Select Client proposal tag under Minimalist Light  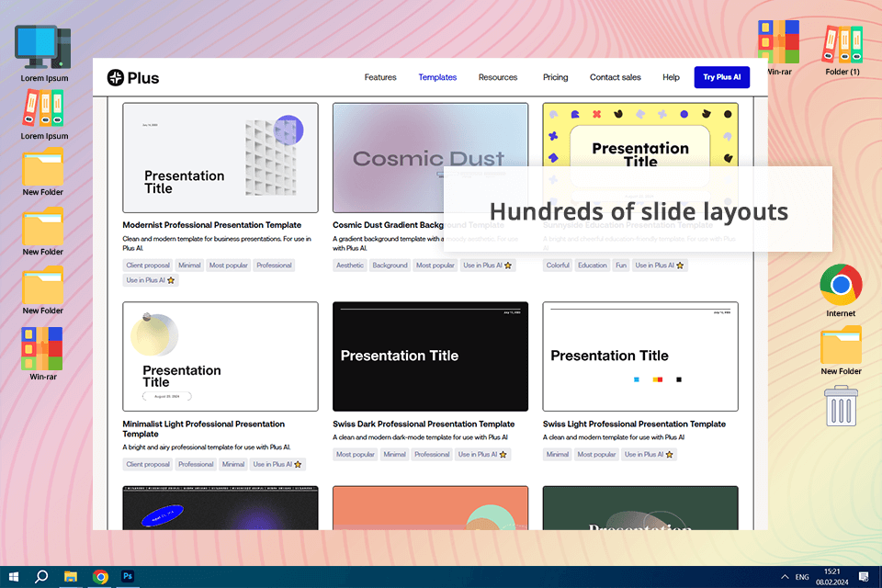[x=148, y=464]
